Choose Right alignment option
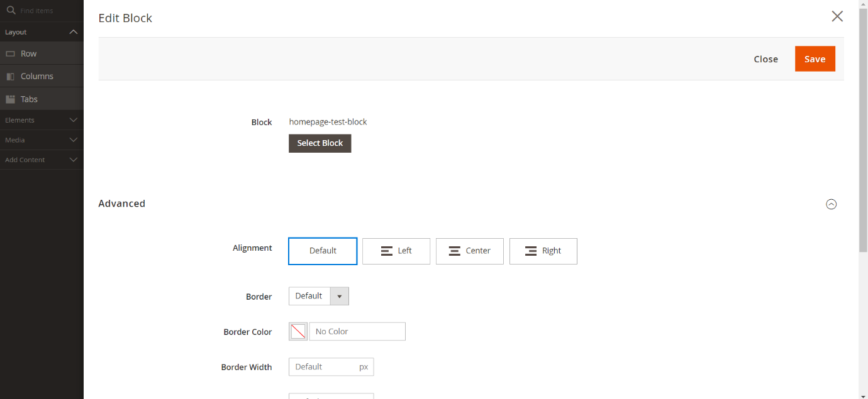Image resolution: width=868 pixels, height=399 pixels. coord(543,251)
